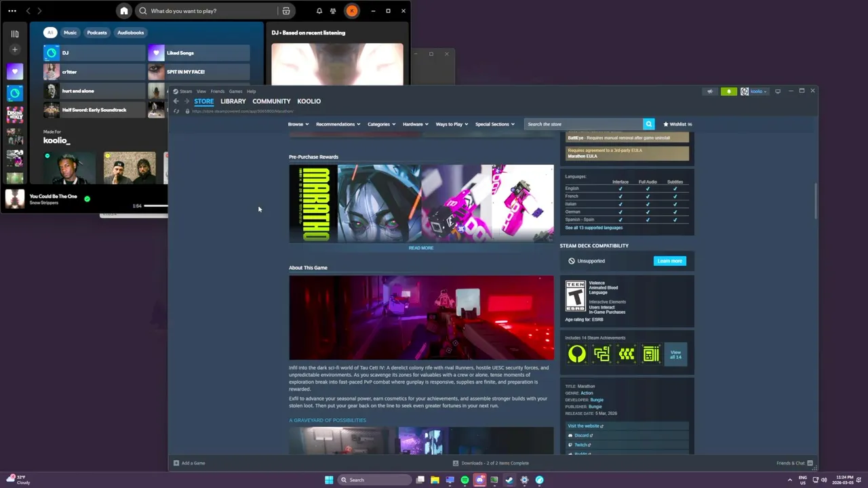Open the Wishlist link

coord(677,124)
